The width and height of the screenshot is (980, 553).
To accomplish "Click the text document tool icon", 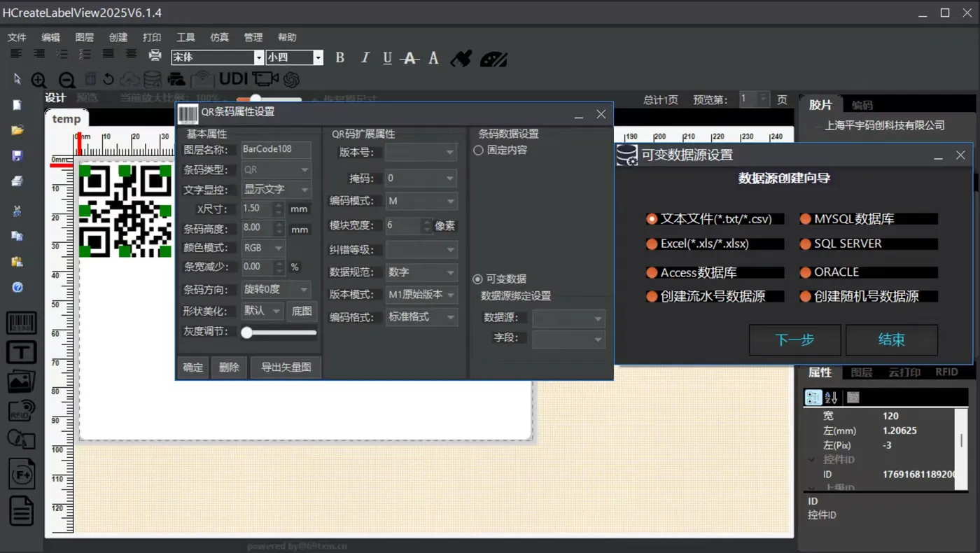I will [21, 511].
